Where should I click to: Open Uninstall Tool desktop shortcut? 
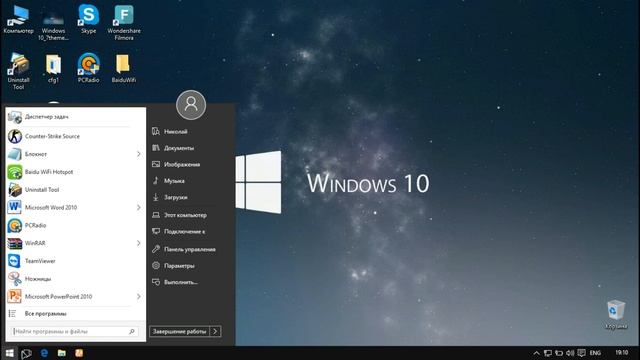pyautogui.click(x=18, y=71)
